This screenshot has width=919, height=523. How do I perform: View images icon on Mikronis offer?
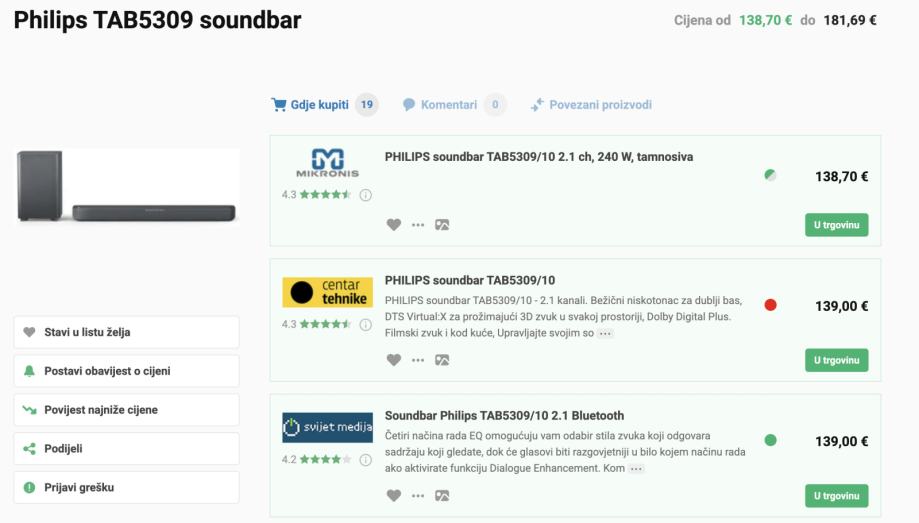coord(442,225)
